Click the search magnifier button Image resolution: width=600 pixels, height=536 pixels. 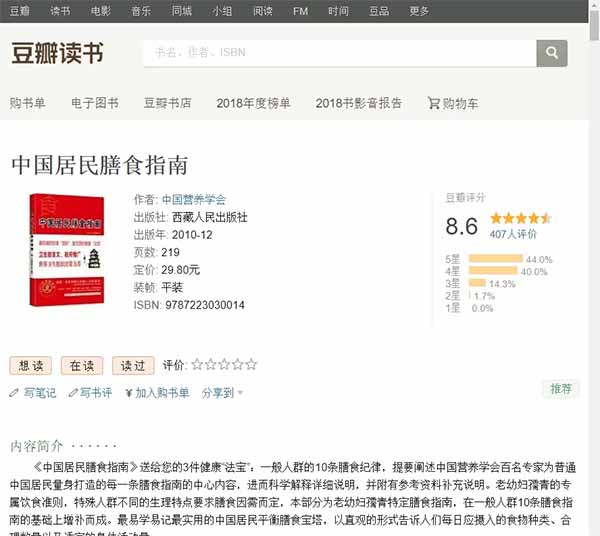click(x=552, y=53)
